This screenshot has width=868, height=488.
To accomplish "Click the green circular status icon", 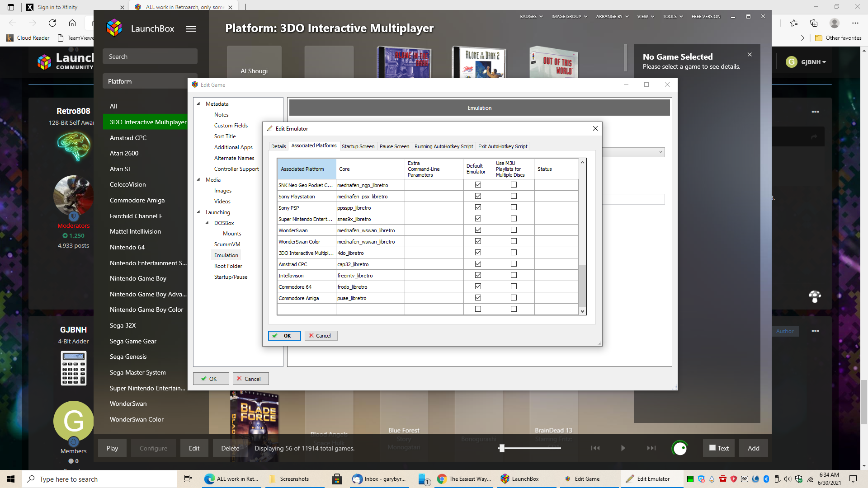I will point(679,448).
